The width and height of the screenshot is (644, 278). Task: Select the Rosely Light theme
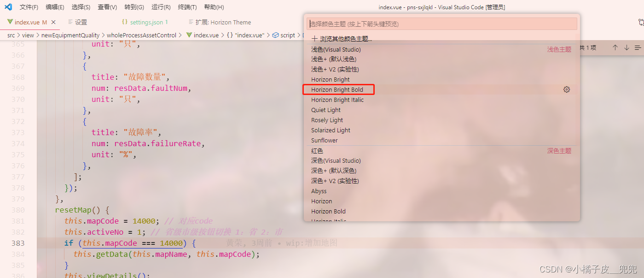(442, 120)
